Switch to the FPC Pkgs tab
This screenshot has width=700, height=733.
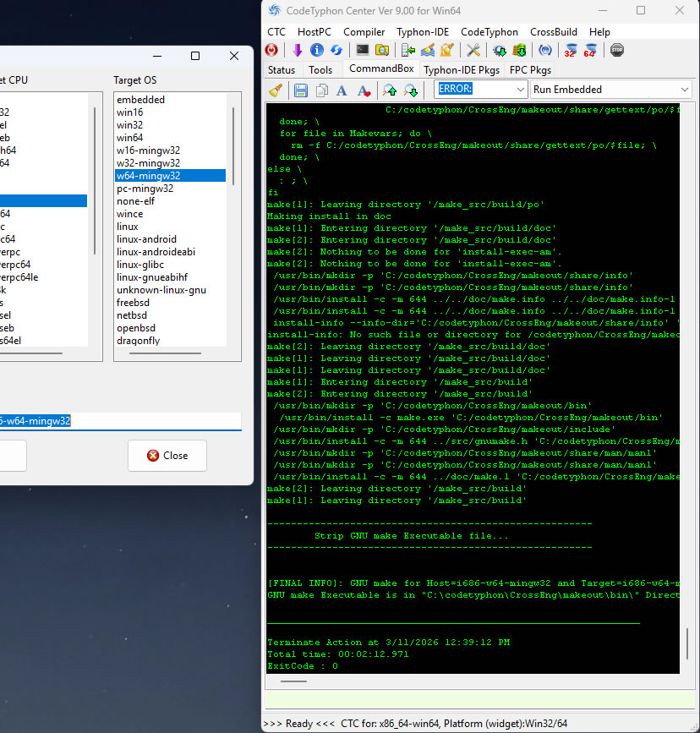[530, 70]
